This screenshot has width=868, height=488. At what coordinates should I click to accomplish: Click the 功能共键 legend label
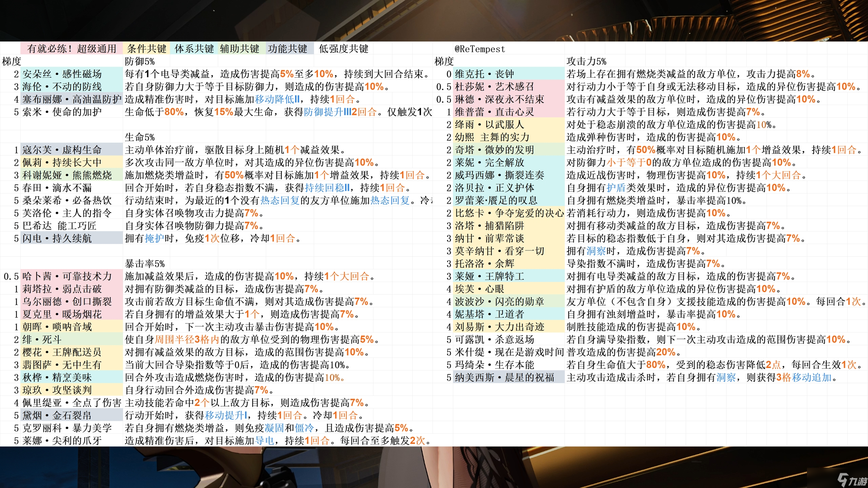point(288,48)
